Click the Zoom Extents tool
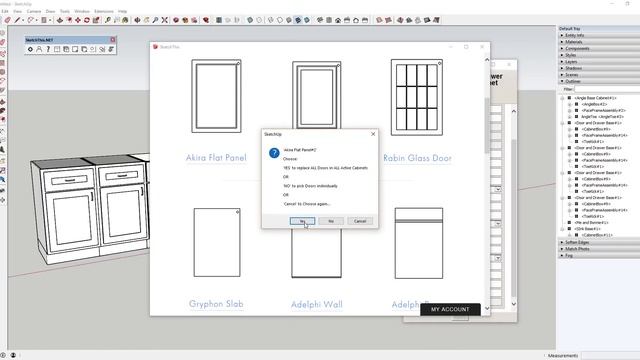The height and width of the screenshot is (360, 640). [164, 20]
